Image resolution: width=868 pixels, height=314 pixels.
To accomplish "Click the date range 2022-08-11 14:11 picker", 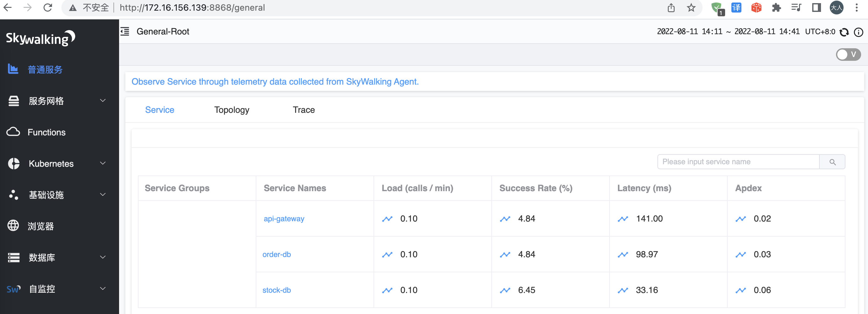I will 728,32.
